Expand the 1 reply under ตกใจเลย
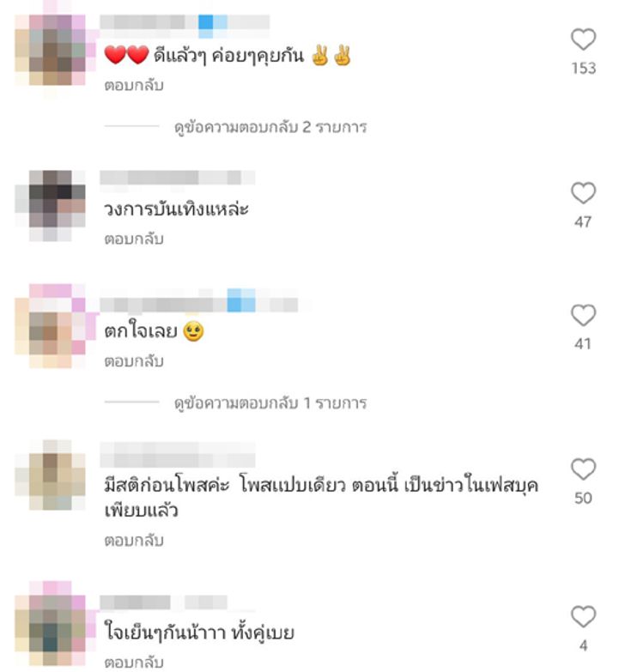625x672 pixels. 270,403
